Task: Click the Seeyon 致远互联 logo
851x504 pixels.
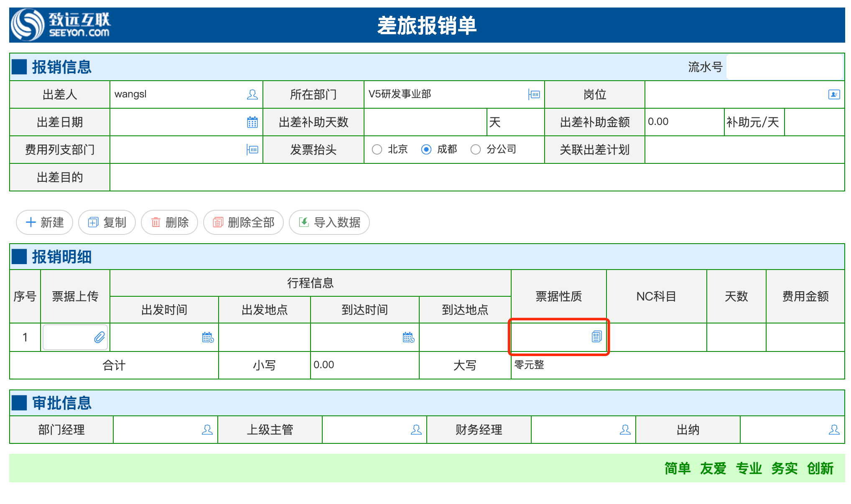Action: click(61, 25)
